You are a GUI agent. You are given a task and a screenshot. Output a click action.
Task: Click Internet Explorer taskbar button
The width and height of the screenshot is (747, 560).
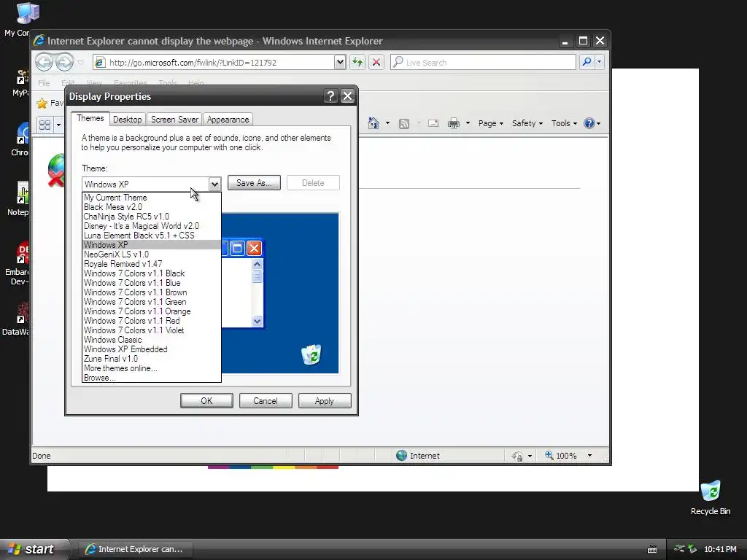135,549
